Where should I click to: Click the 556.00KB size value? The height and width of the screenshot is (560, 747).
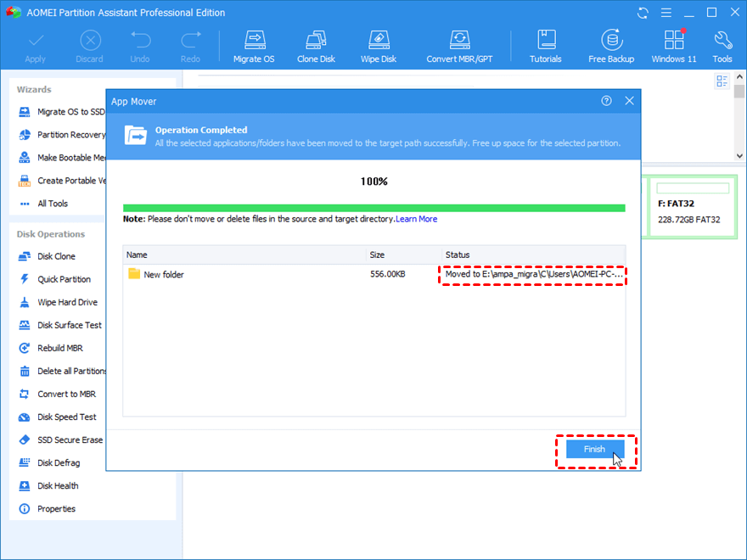(x=387, y=274)
